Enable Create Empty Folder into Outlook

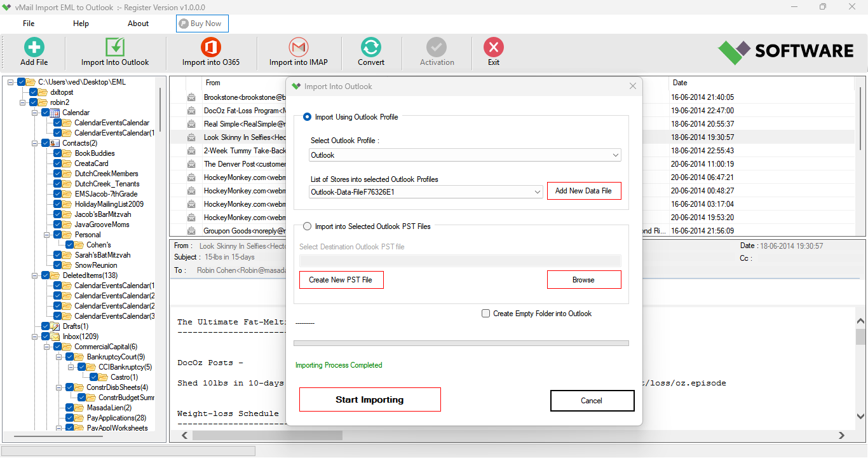click(x=486, y=314)
